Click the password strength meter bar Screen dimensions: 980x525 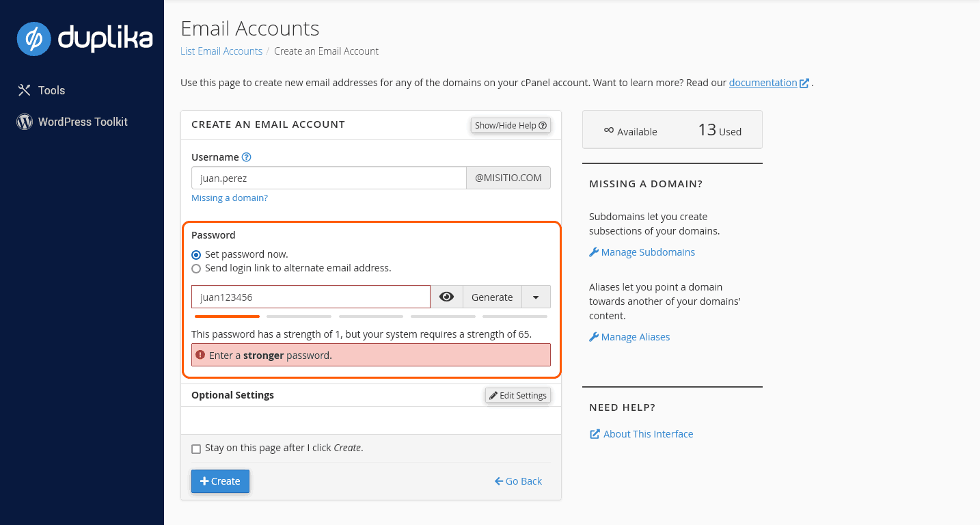coord(370,317)
